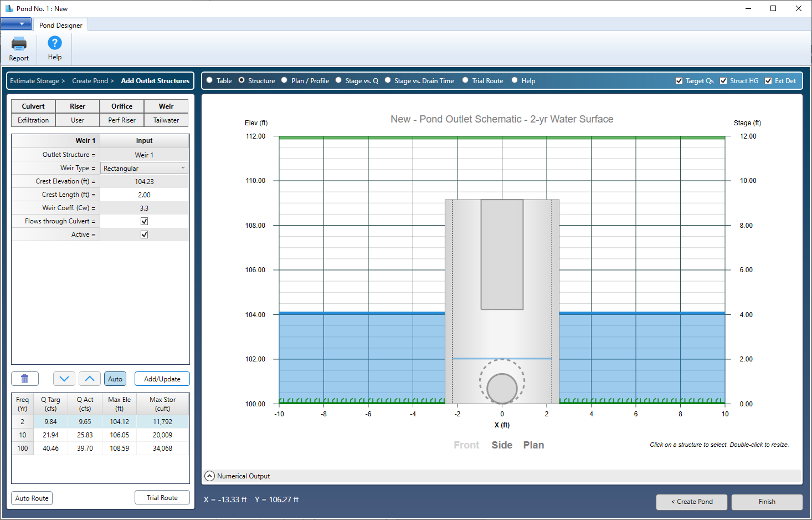Open Help via the question mark icon
The width and height of the screenshot is (812, 520).
(x=54, y=43)
